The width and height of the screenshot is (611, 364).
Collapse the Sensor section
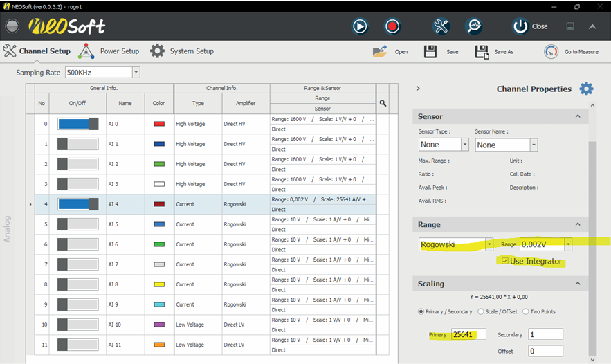click(x=578, y=116)
